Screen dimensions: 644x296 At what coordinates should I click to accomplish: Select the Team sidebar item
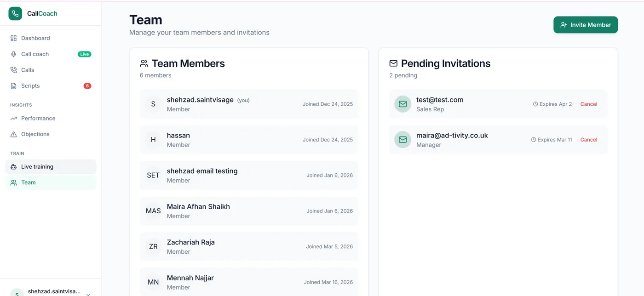point(51,182)
